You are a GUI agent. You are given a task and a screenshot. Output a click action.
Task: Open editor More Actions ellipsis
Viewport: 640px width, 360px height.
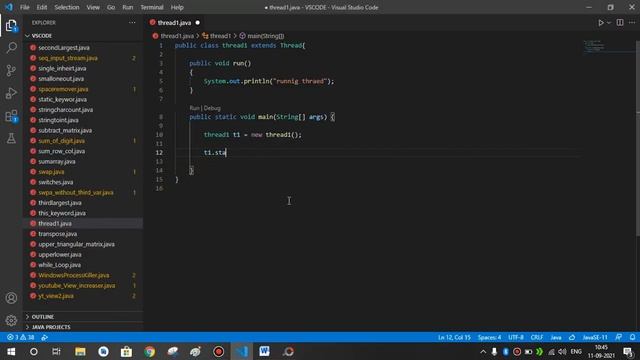[x=631, y=23]
